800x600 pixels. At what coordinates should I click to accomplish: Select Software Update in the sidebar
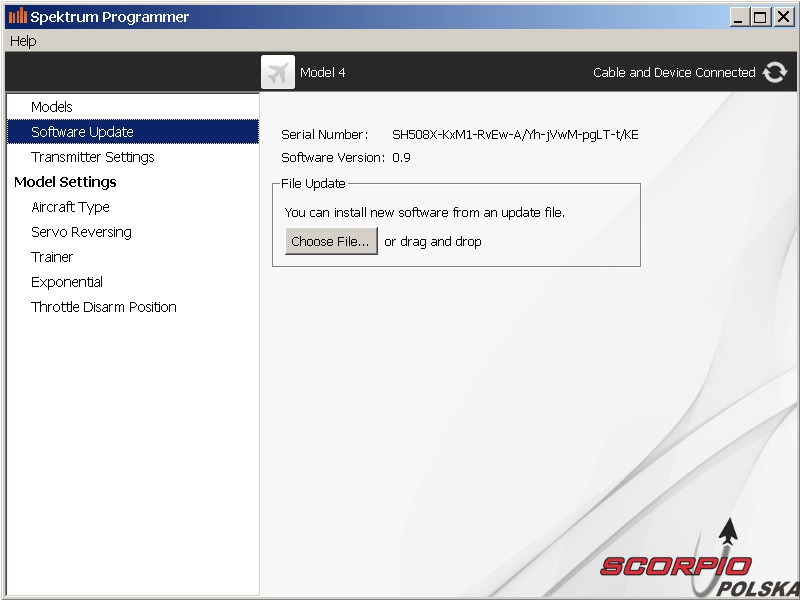(x=133, y=132)
